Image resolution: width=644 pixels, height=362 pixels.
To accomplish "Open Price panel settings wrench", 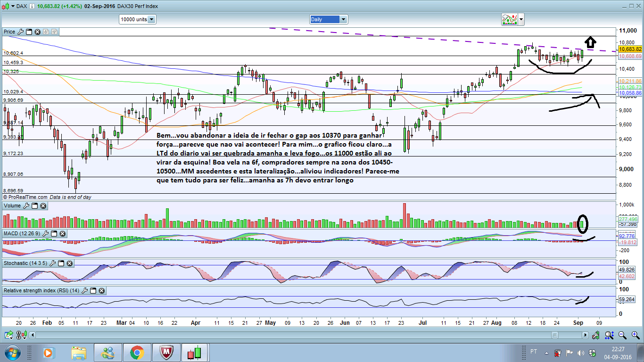I will (20, 32).
